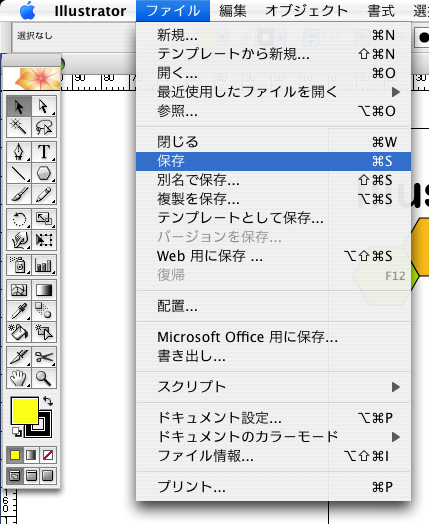
Task: Choose テンプレートから新規...
Action: (x=273, y=54)
